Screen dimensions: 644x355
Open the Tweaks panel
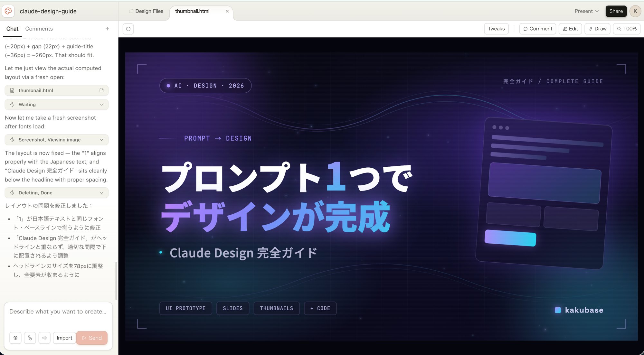(496, 29)
